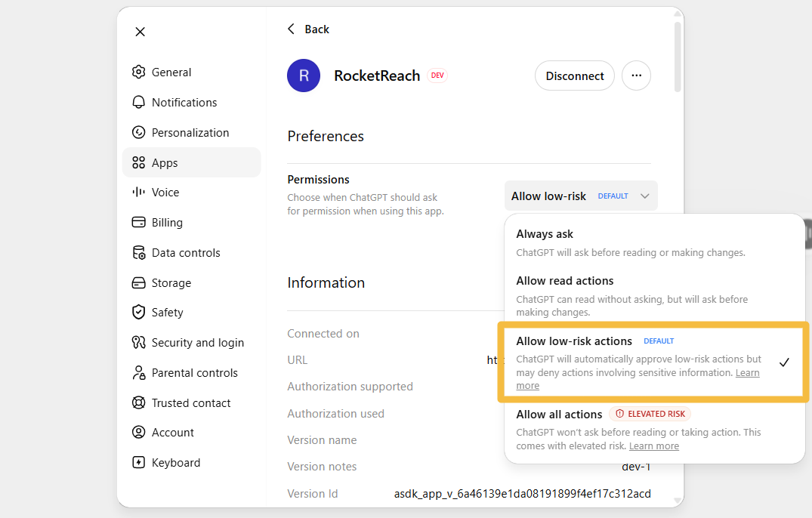
Task: Click the Storage drive icon
Action: [138, 282]
